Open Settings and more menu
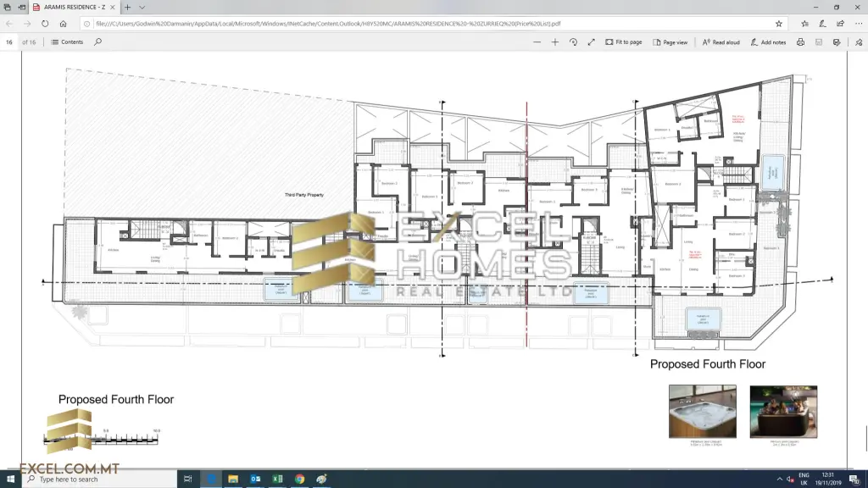Image resolution: width=868 pixels, height=488 pixels. pyautogui.click(x=859, y=24)
